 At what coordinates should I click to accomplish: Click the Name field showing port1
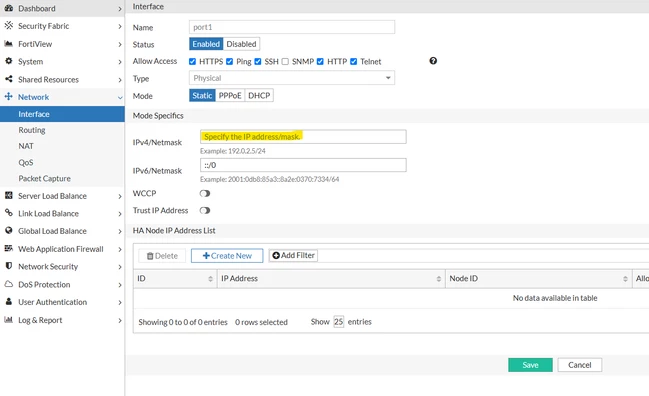pyautogui.click(x=292, y=27)
